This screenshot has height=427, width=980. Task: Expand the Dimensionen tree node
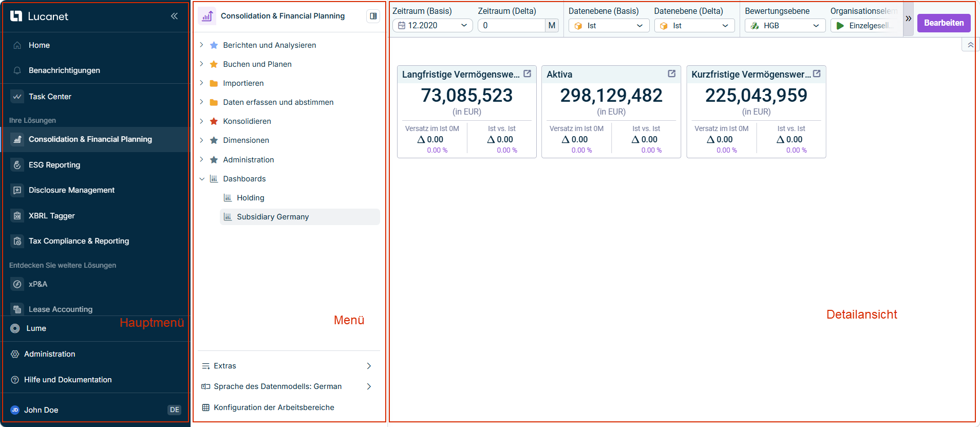click(201, 140)
